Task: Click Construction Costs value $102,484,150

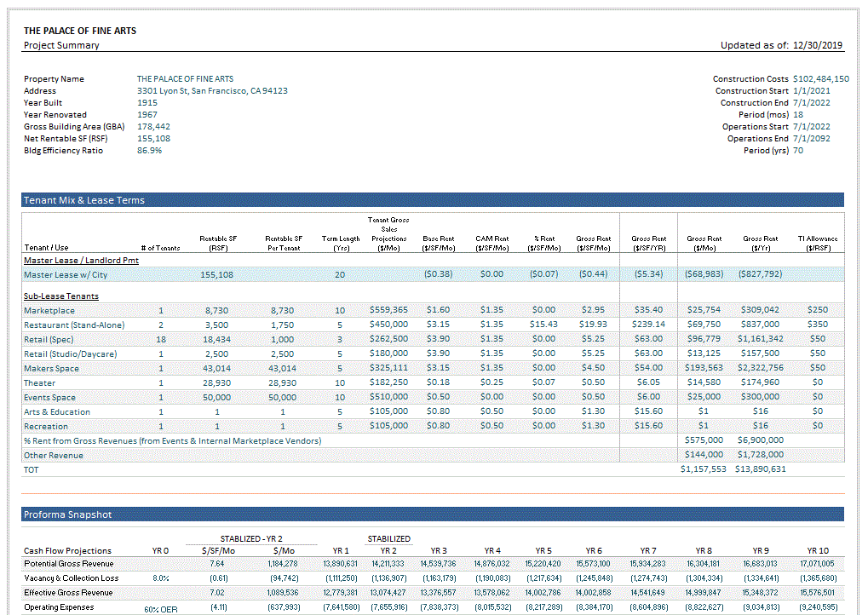Action: (x=820, y=79)
